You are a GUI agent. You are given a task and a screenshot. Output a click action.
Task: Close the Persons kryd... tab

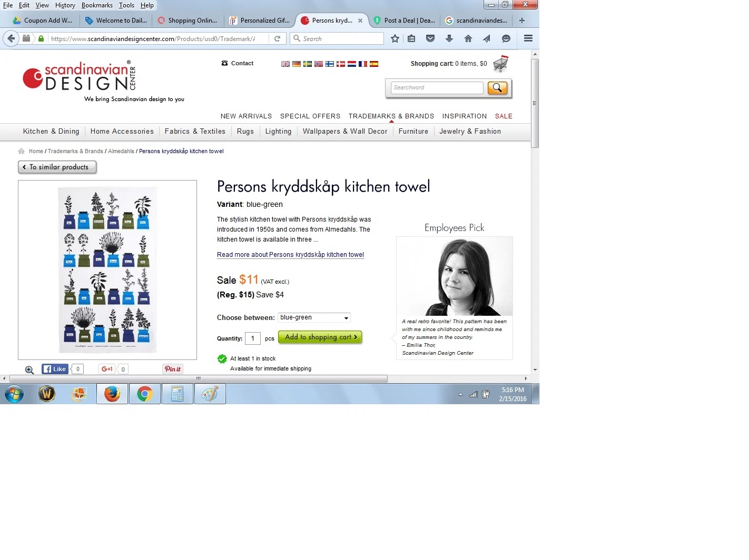coord(360,21)
